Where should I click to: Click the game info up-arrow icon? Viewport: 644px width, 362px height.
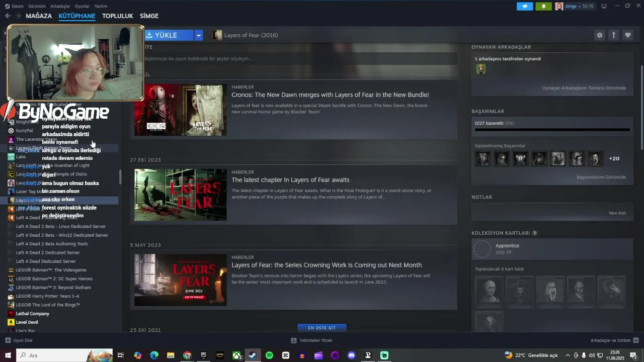[613, 35]
